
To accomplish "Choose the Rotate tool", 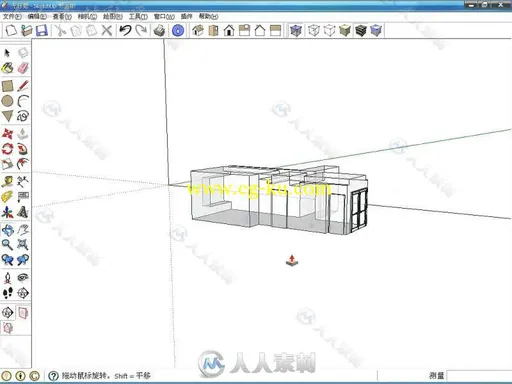I will coord(7,149).
